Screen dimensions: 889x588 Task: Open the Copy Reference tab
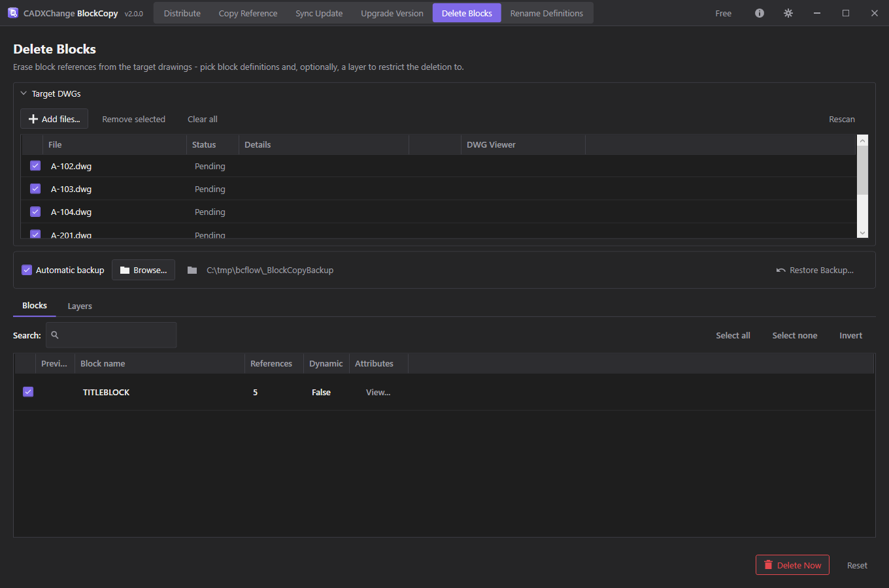[x=248, y=13]
